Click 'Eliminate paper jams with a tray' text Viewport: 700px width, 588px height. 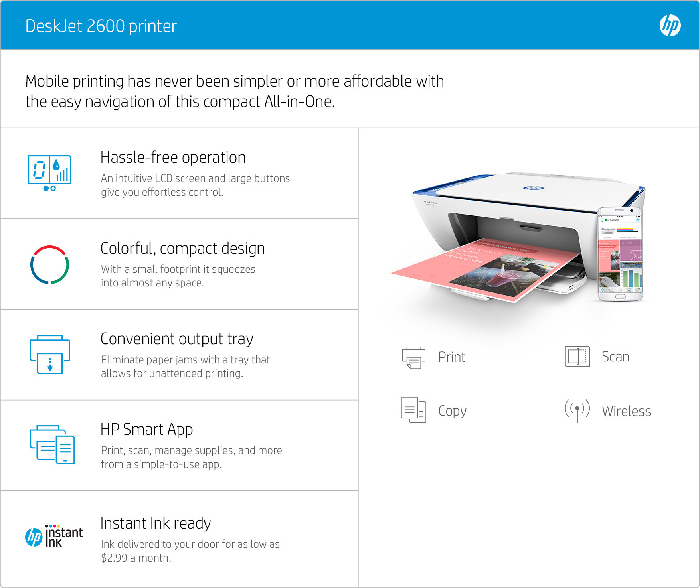click(x=185, y=360)
